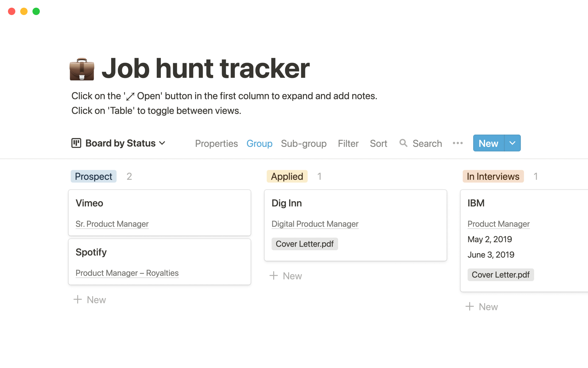
Task: Open Cover Letter.pdf on Dig Inn card
Action: point(304,244)
